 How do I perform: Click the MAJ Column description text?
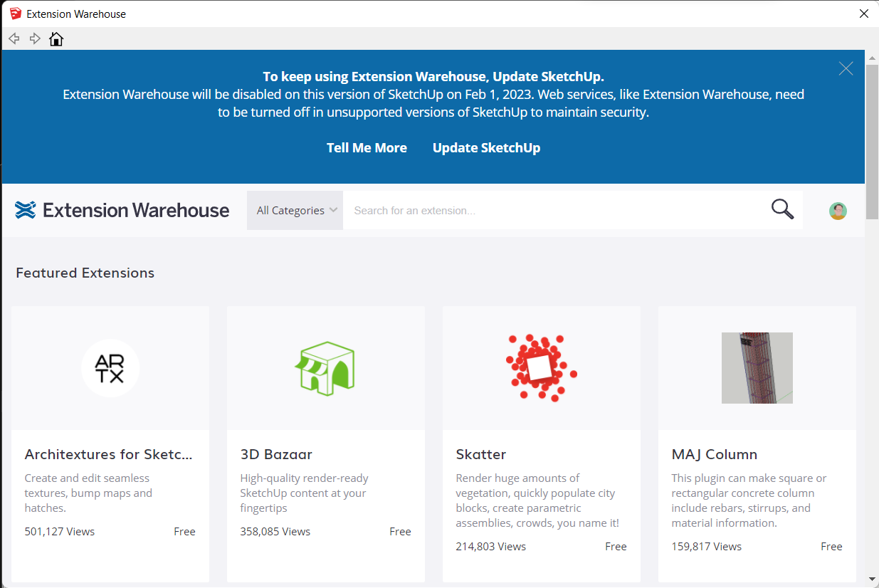point(749,500)
